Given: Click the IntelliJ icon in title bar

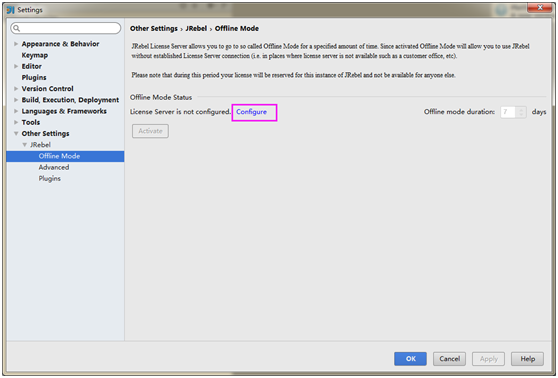Looking at the screenshot, I should point(11,10).
